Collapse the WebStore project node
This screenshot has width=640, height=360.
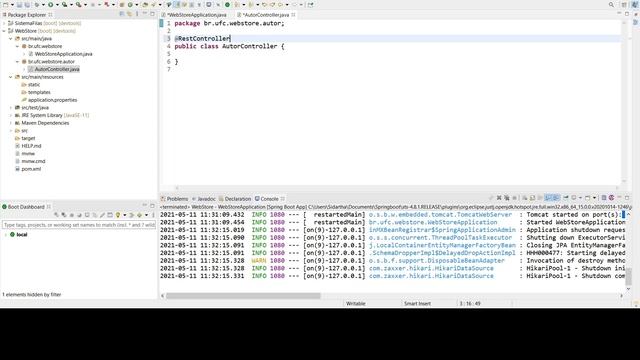tap(4, 31)
